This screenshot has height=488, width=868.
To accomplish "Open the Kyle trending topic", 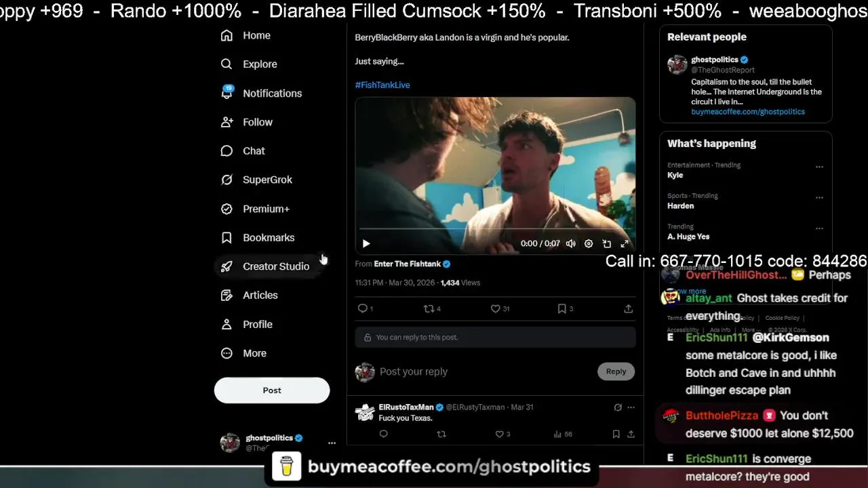I will tap(675, 175).
